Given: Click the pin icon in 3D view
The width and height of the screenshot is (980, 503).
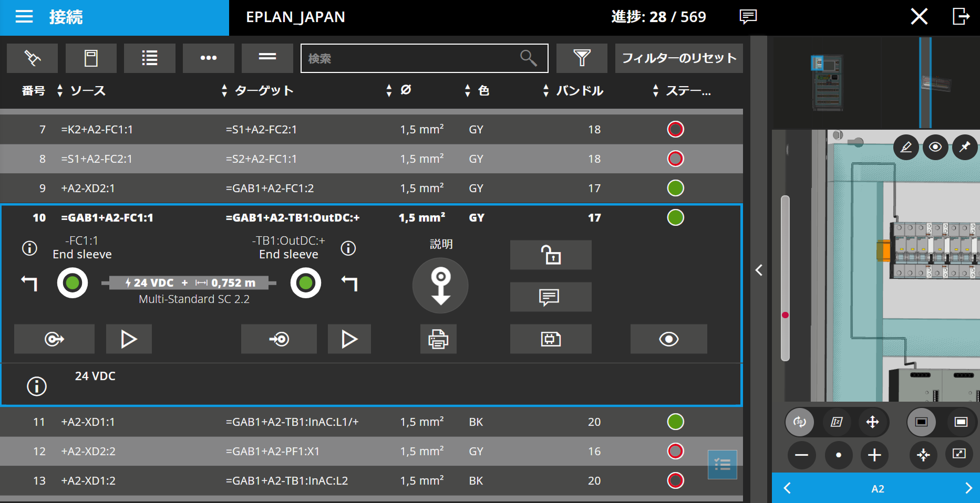Looking at the screenshot, I should [965, 147].
